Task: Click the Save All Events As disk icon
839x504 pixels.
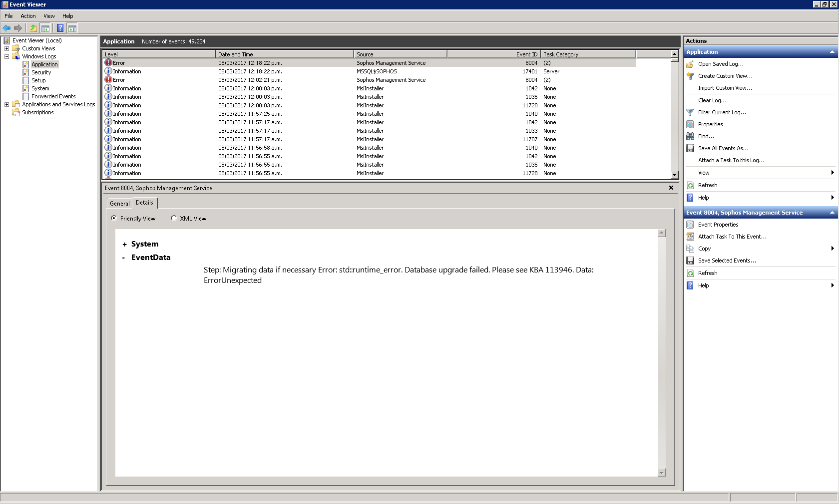Action: [690, 148]
